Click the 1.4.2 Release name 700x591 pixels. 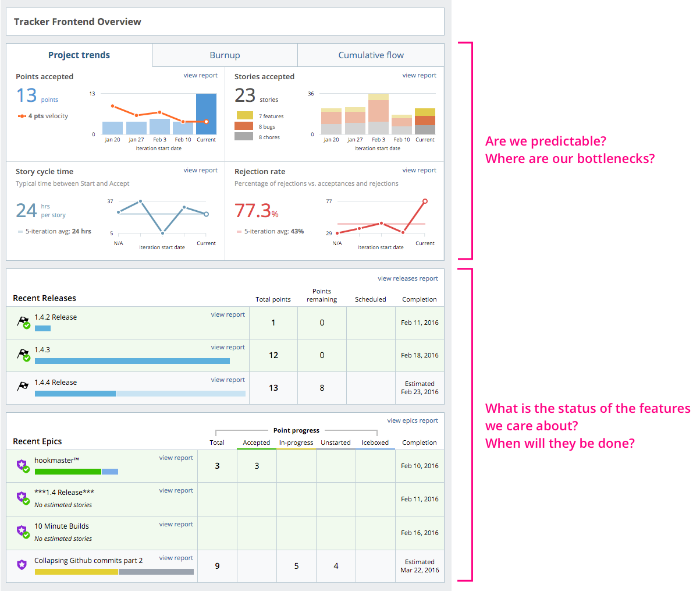(x=55, y=317)
